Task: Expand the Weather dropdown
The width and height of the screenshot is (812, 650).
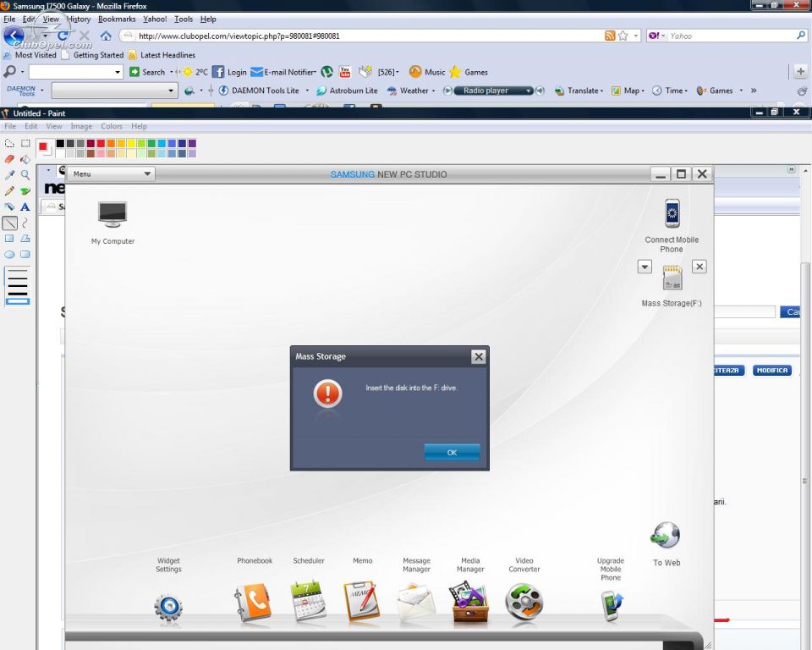Action: pos(433,91)
